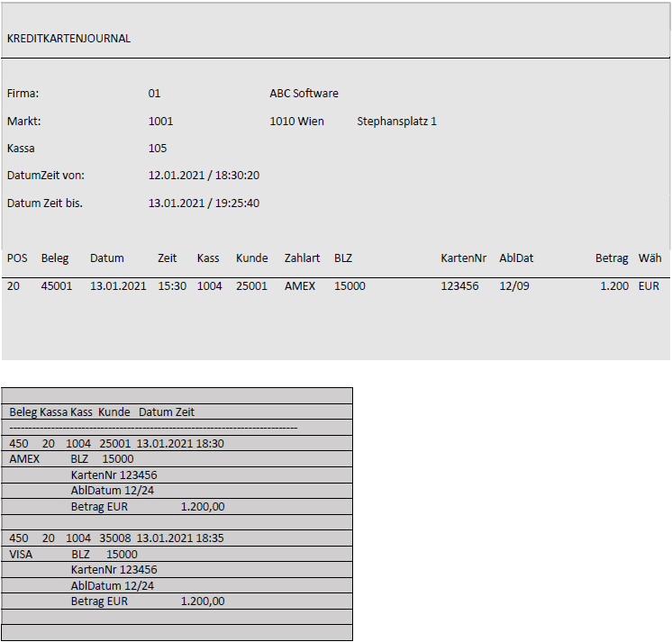Select the Wäh currency column header

pos(649,258)
